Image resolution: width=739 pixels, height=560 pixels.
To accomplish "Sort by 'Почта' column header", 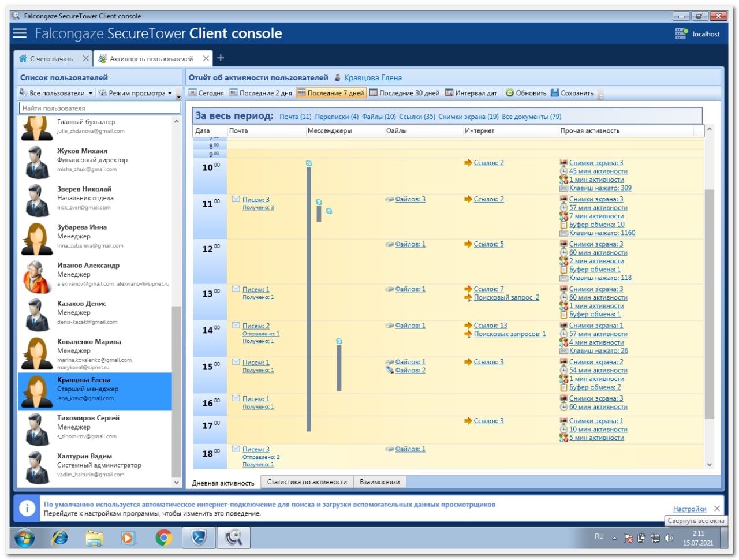I will click(266, 131).
